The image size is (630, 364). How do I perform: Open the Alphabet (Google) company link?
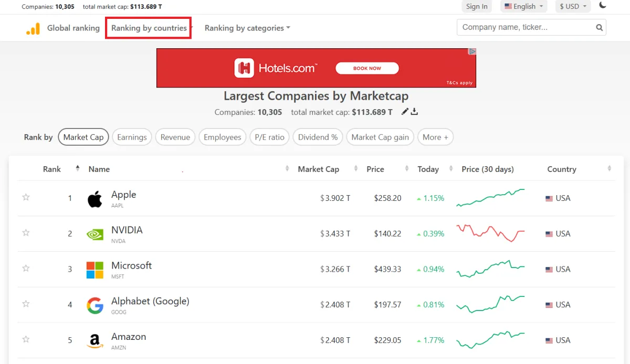[x=150, y=301]
